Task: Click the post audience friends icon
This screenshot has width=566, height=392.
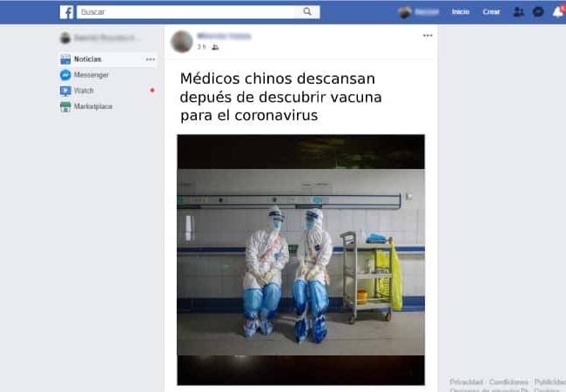Action: (x=215, y=47)
